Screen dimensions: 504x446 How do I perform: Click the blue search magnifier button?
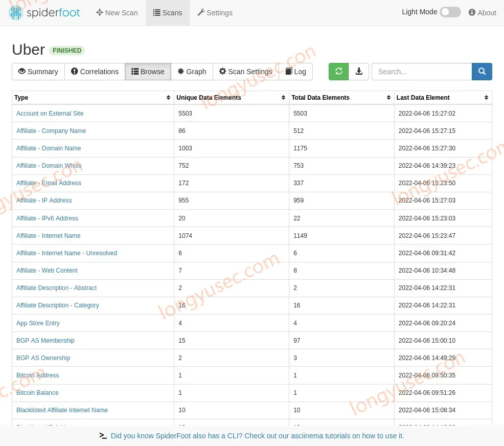(482, 72)
